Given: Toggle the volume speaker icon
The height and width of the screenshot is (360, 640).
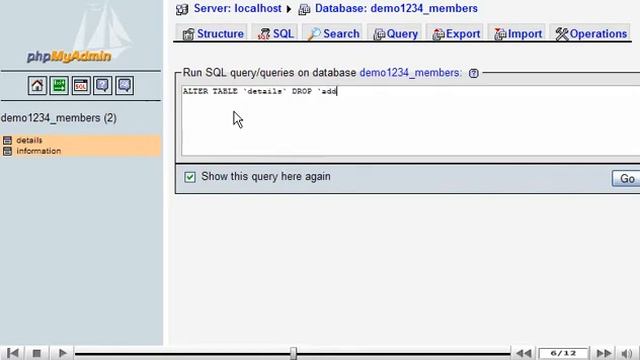Looking at the screenshot, I should [x=627, y=353].
